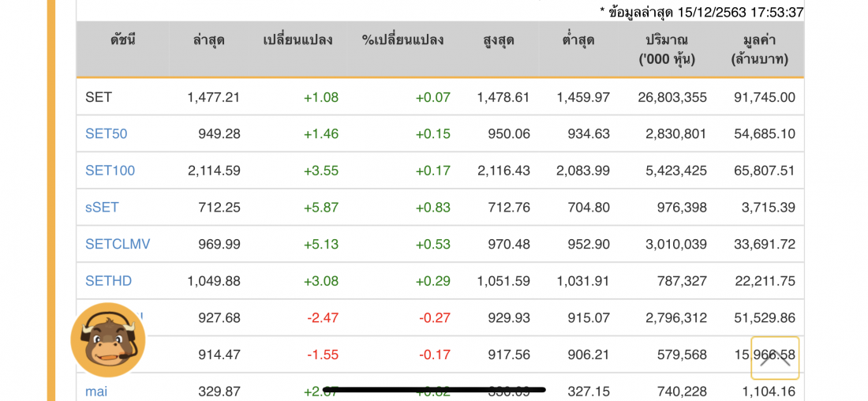The image size is (868, 401).
Task: Select SET volume 26,803,355
Action: 672,97
